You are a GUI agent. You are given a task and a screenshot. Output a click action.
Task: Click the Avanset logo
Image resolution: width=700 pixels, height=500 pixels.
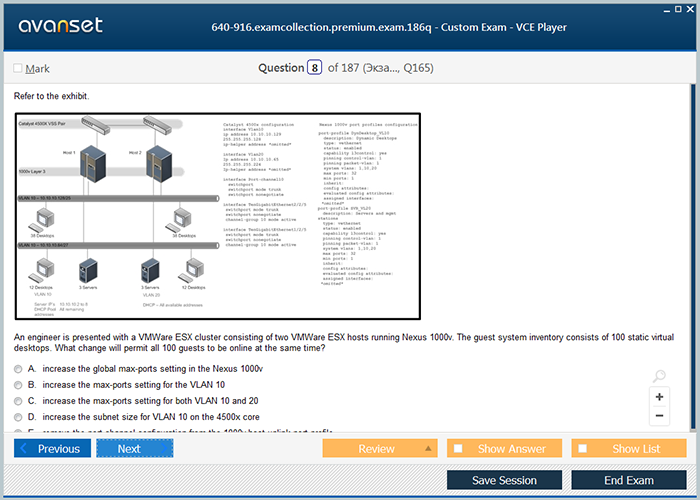pos(59,25)
